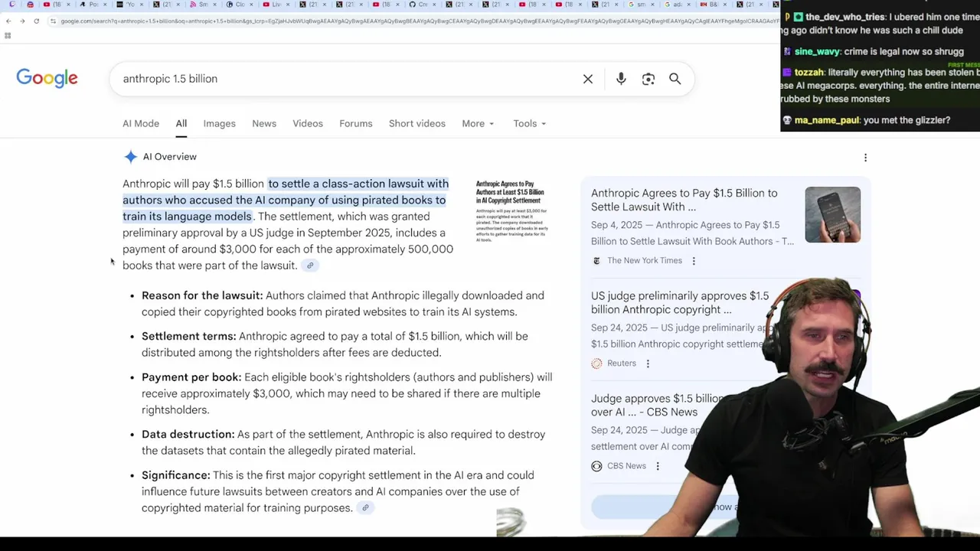Viewport: 980px width, 551px height.
Task: Open NYT article Anthropic Agrees to Pay
Action: tap(684, 200)
